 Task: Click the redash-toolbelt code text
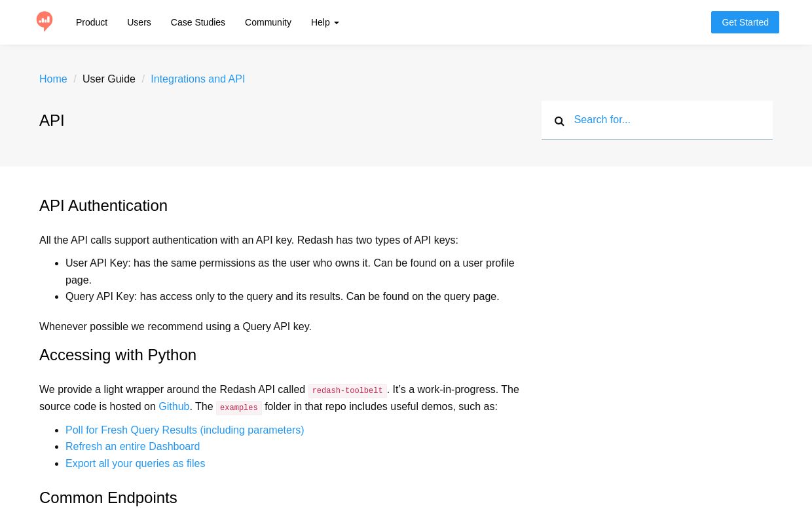pos(347,391)
